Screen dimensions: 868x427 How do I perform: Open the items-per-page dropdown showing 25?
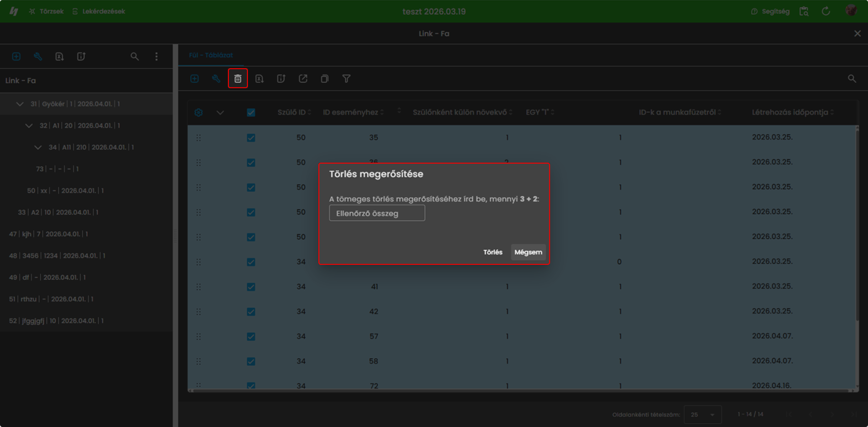click(x=703, y=414)
